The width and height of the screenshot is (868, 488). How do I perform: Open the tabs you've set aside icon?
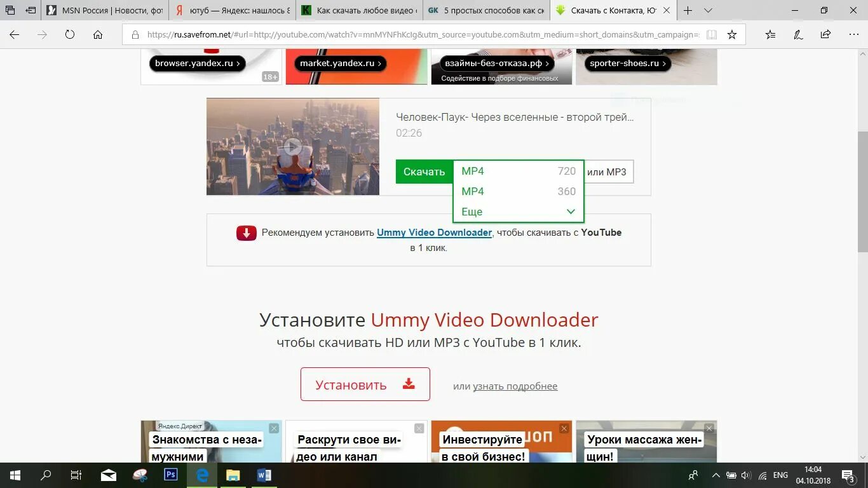(x=10, y=10)
